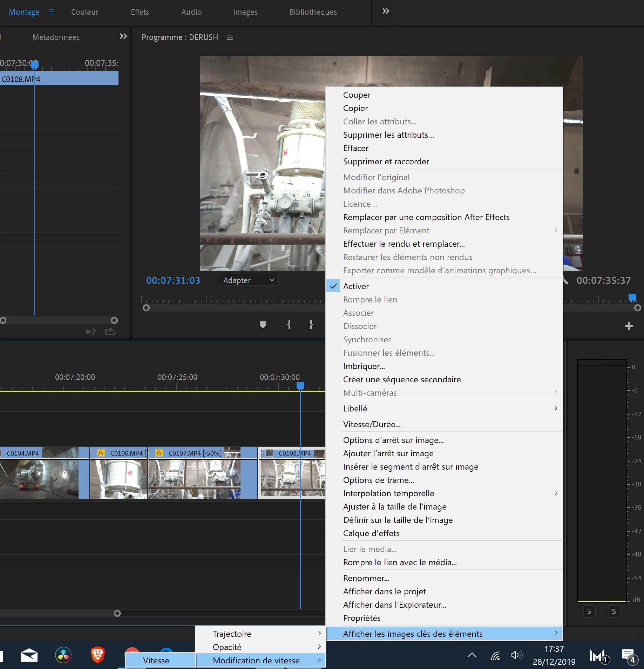
Task: Switch to Bibliothèques workspace tab
Action: click(x=313, y=12)
